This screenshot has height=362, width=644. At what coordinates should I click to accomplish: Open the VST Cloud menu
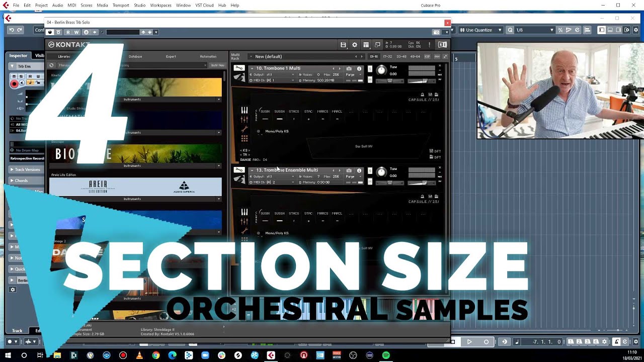(x=204, y=5)
